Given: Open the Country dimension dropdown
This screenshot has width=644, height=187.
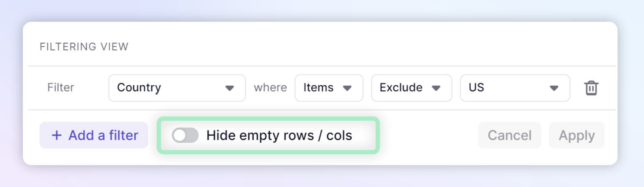Looking at the screenshot, I should click(x=177, y=88).
